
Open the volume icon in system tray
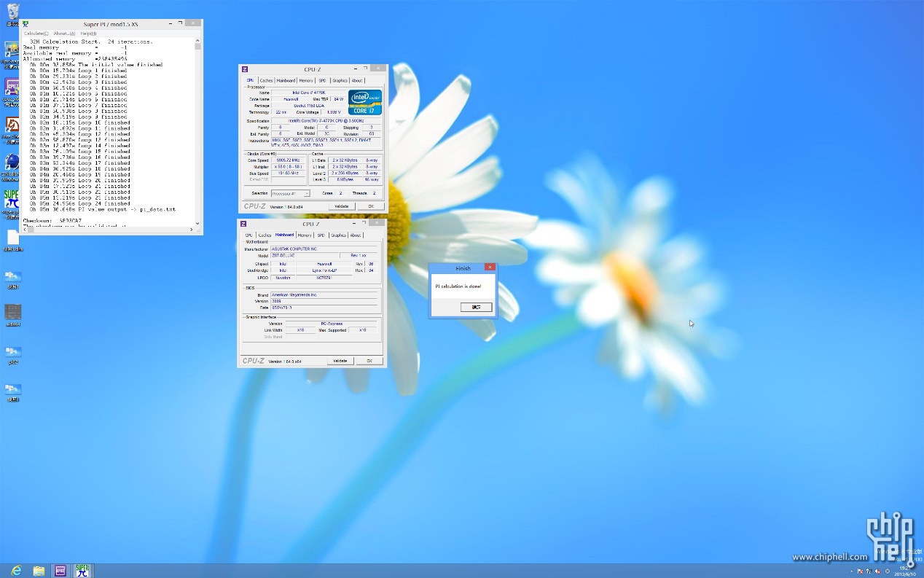(877, 571)
